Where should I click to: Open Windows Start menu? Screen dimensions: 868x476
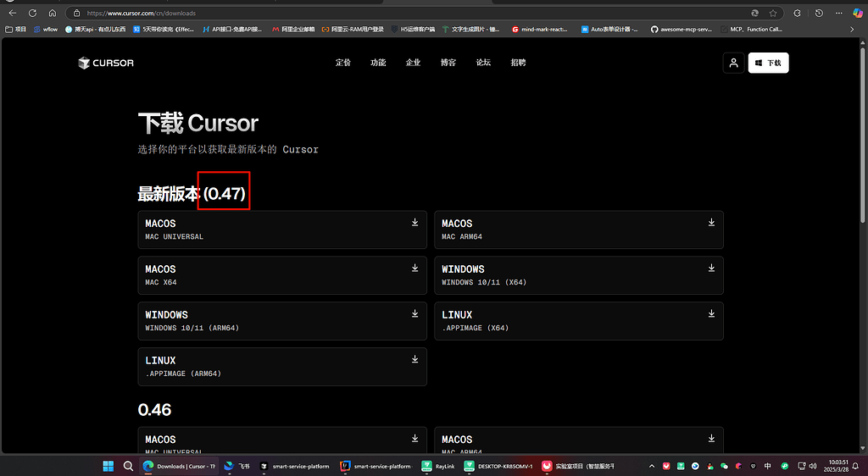[108, 466]
